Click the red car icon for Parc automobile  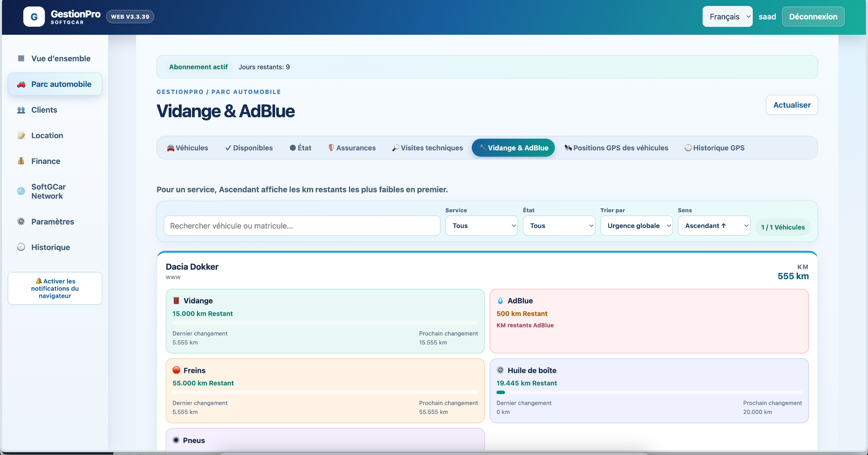click(21, 84)
